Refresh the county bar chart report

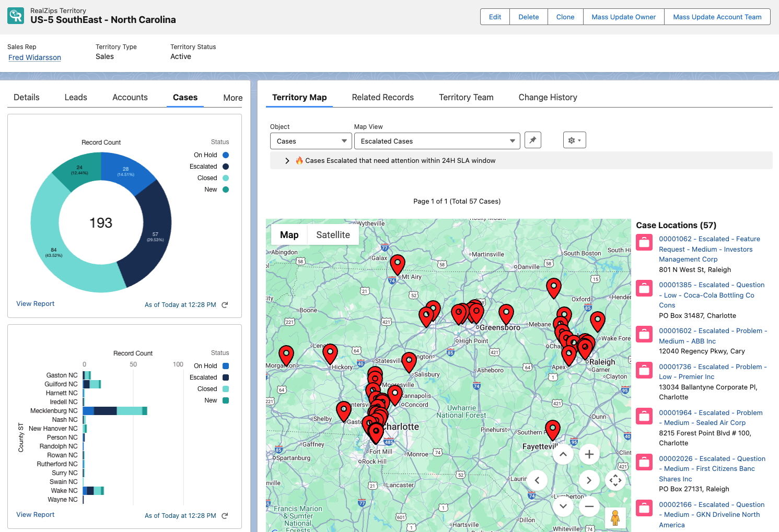225,516
